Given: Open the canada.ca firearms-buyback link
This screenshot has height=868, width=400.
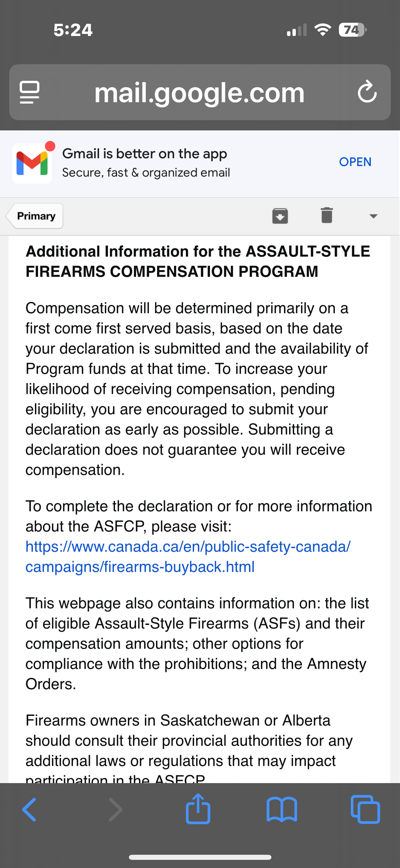Looking at the screenshot, I should click(x=188, y=557).
